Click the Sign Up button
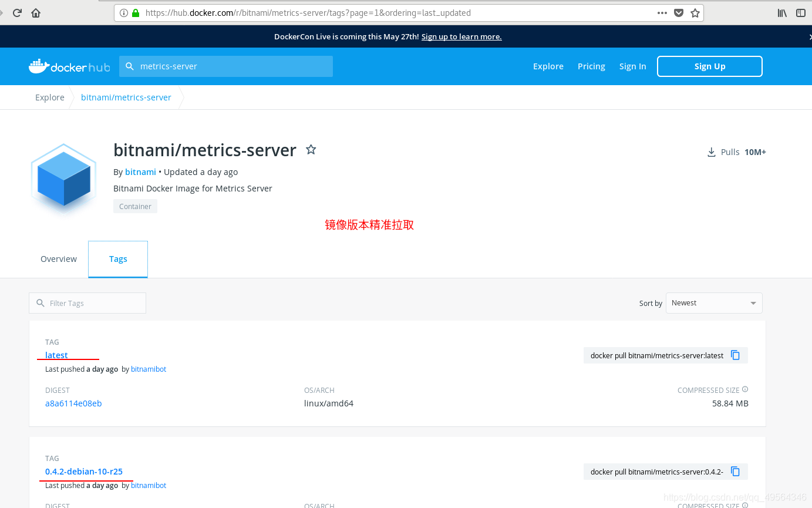The image size is (812, 508). [x=710, y=66]
